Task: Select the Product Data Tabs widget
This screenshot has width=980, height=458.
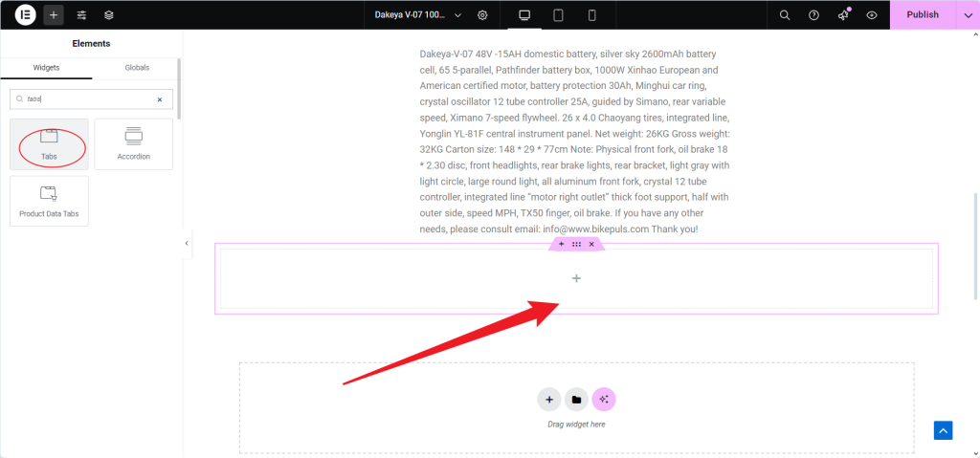Action: coord(50,201)
